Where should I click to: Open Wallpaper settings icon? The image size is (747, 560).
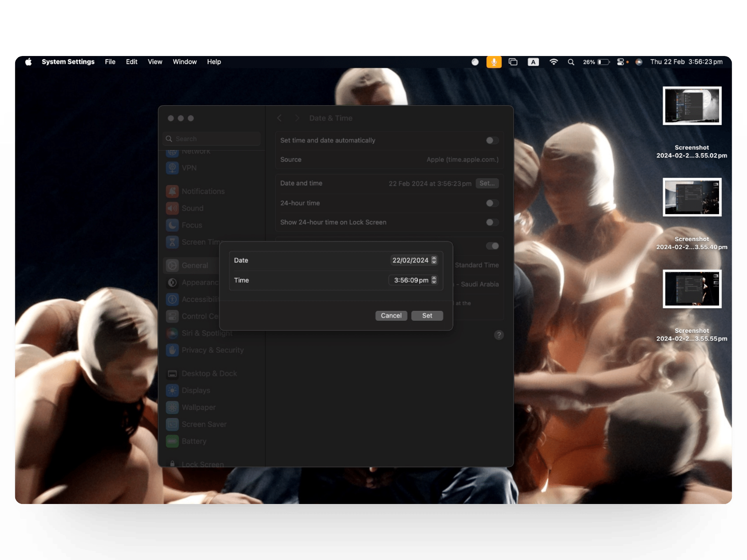pos(172,407)
